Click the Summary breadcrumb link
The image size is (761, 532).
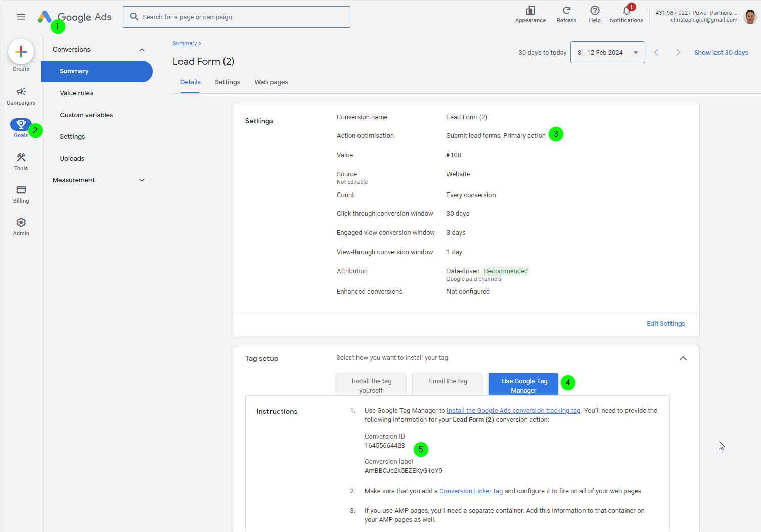[x=185, y=44]
